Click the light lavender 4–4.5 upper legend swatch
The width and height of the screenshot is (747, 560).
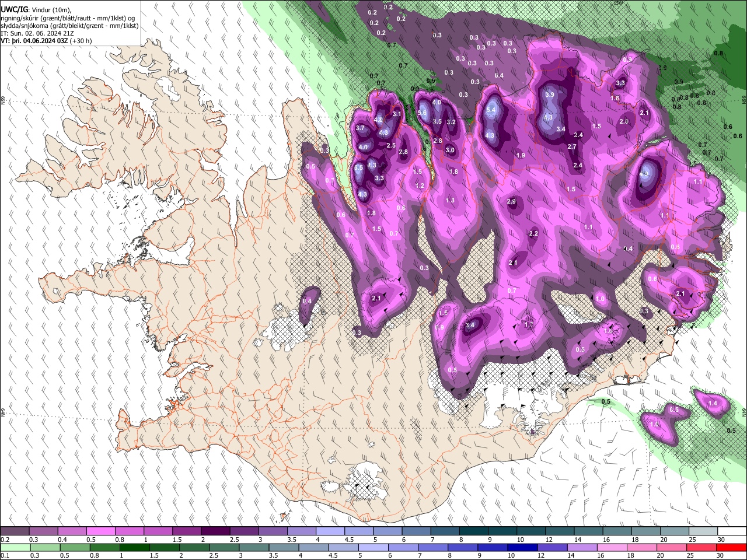click(x=330, y=531)
